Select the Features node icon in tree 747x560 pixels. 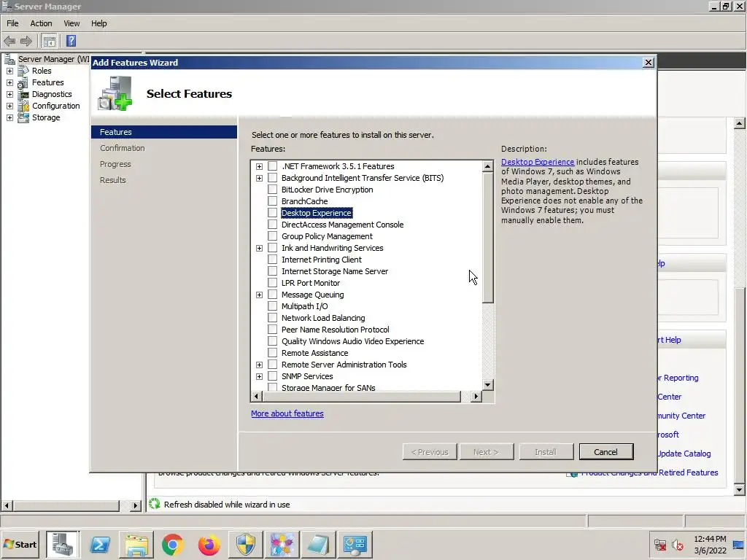pyautogui.click(x=23, y=82)
